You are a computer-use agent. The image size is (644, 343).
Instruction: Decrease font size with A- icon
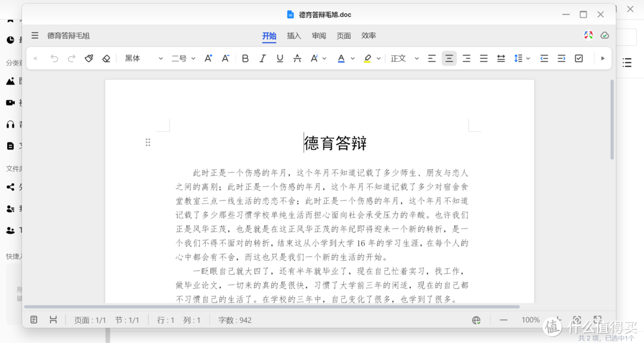pyautogui.click(x=225, y=58)
